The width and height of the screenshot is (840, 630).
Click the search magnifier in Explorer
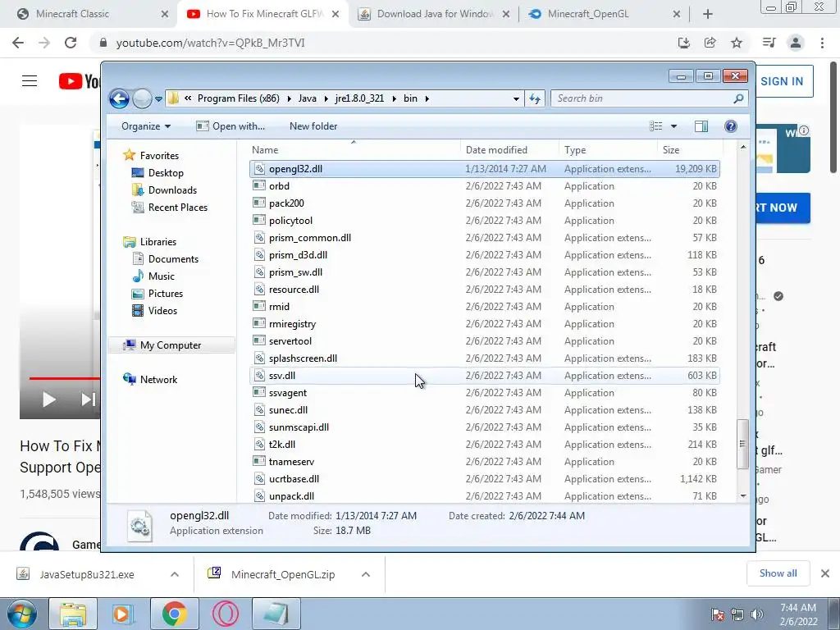[x=738, y=98]
